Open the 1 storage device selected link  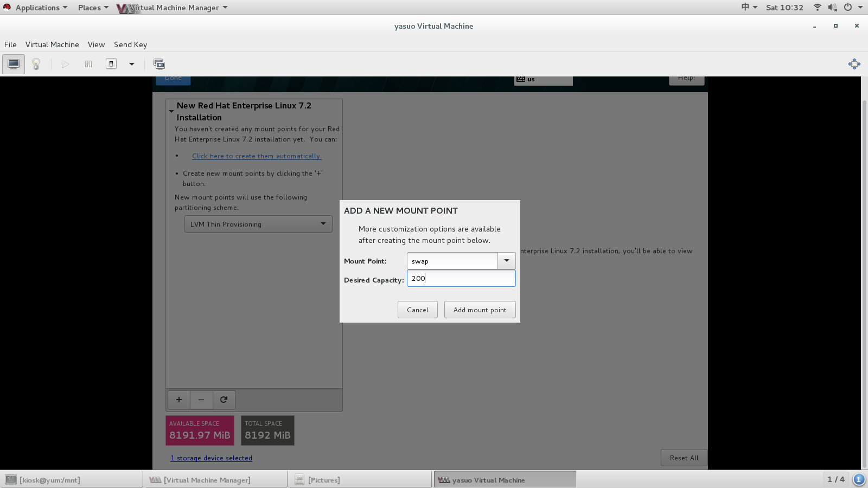pos(212,458)
